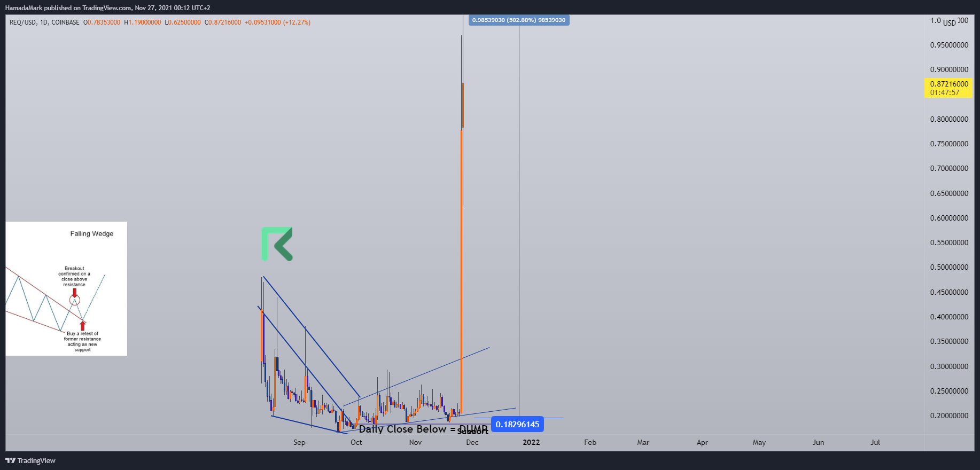Click the Apr label on time axis
This screenshot has width=980, height=470.
[x=702, y=442]
